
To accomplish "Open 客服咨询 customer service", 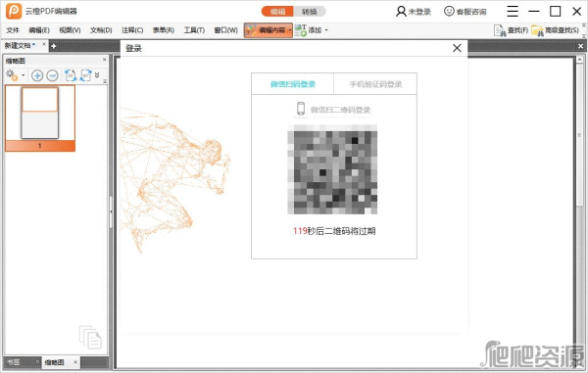I will [x=465, y=12].
